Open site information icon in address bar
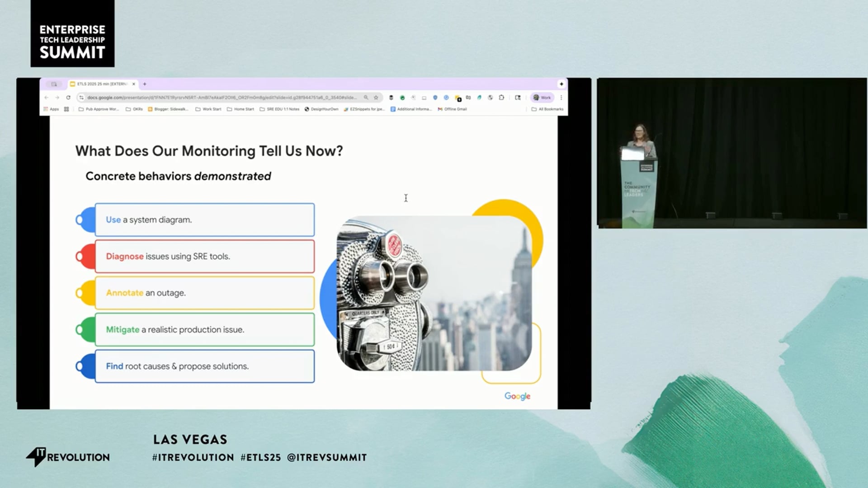Screen dimensions: 868x488 click(x=81, y=98)
